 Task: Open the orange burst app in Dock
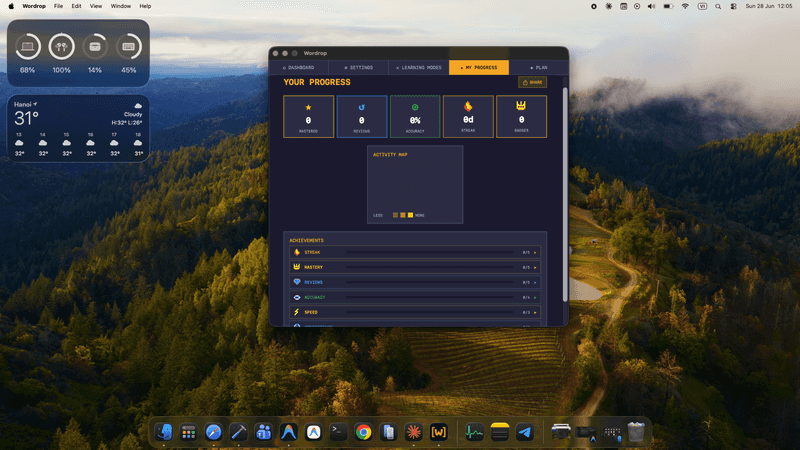413,432
